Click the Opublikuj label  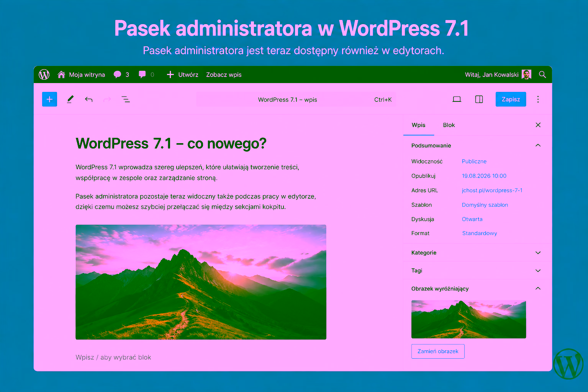tap(423, 176)
